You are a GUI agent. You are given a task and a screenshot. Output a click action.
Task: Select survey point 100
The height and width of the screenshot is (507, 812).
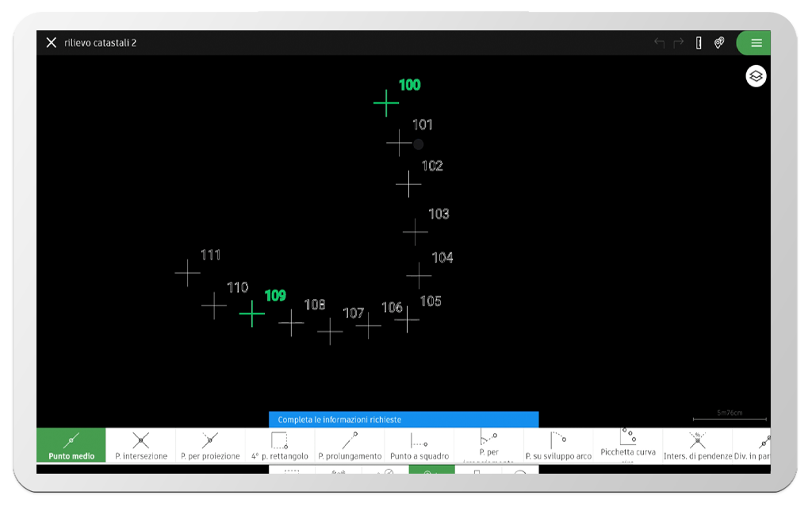(386, 102)
